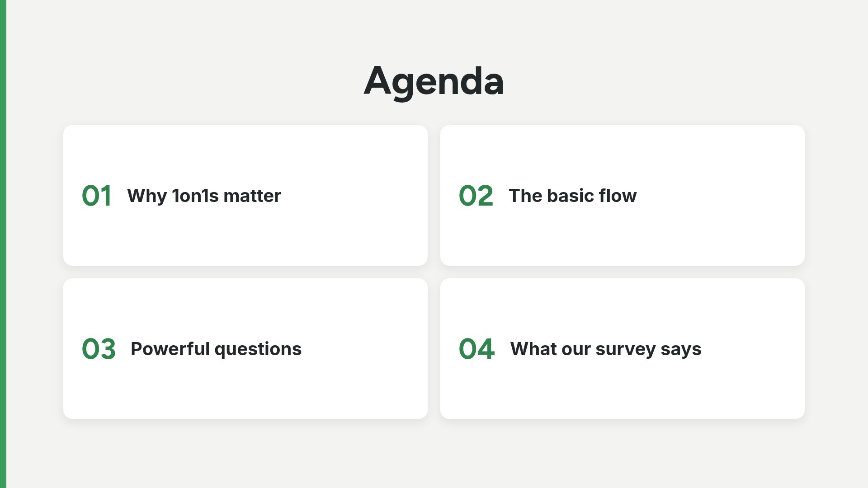Select the 02 number label

(476, 196)
